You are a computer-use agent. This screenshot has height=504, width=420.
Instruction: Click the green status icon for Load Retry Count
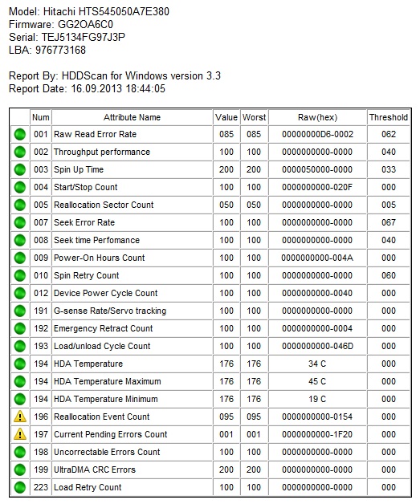pyautogui.click(x=20, y=487)
